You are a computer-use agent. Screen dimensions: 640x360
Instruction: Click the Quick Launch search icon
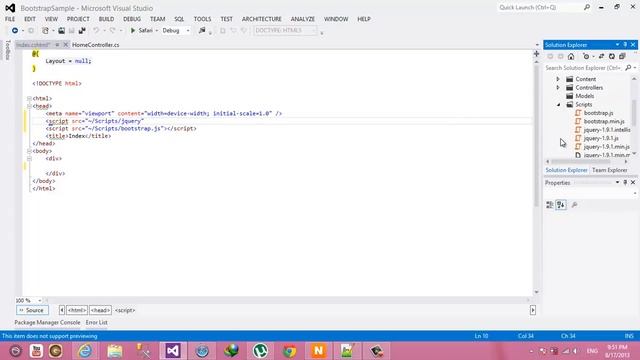[587, 7]
